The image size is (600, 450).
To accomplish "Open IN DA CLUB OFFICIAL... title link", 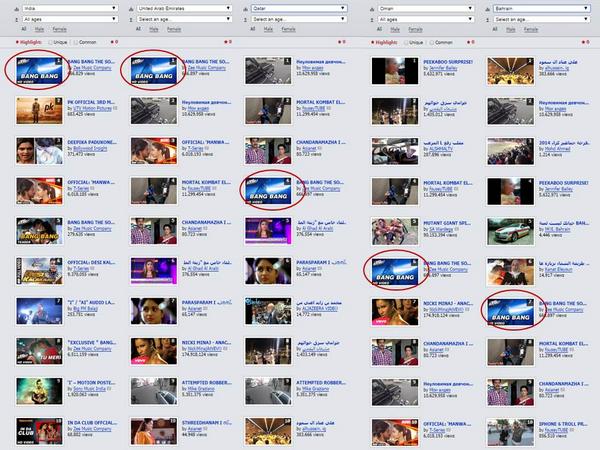I will [x=92, y=423].
